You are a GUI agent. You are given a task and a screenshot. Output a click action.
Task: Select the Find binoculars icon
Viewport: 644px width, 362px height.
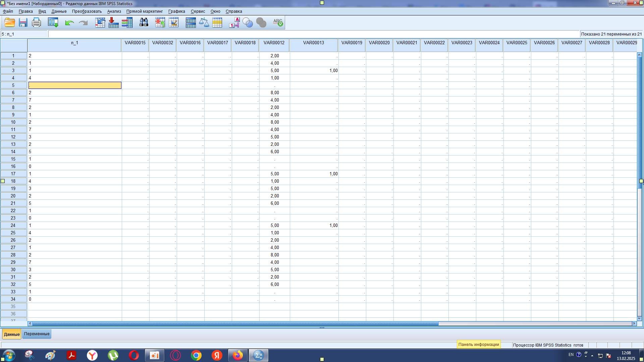(x=144, y=22)
